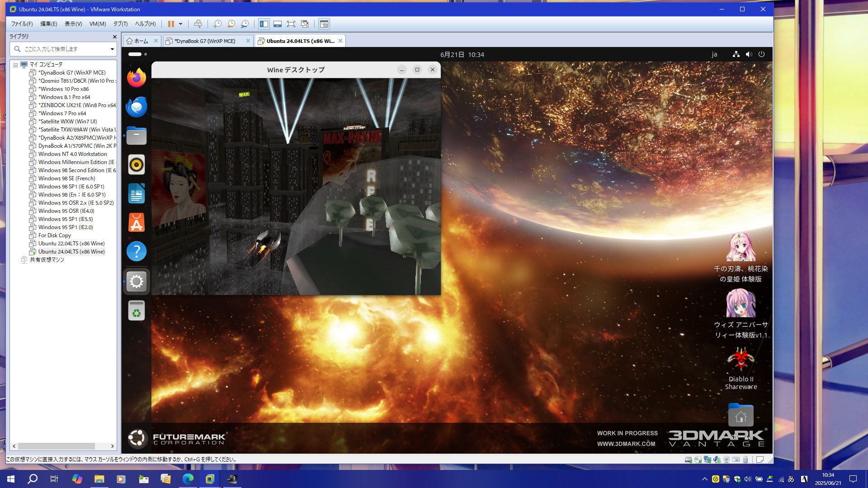Screen dimensions: 868x488
Task: Toggle console view icon in toolbar
Action: coord(324,24)
